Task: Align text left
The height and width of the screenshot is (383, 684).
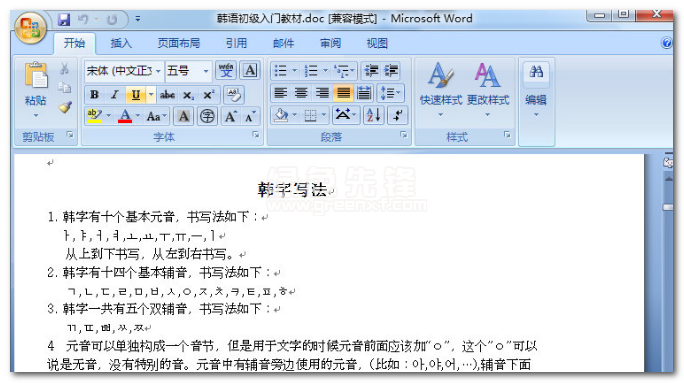Action: [280, 93]
